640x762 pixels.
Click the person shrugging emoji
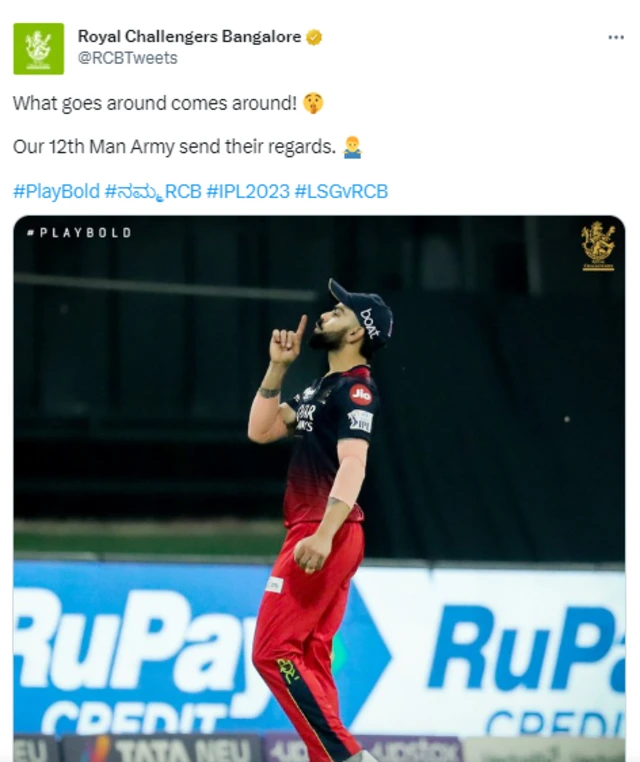[352, 147]
